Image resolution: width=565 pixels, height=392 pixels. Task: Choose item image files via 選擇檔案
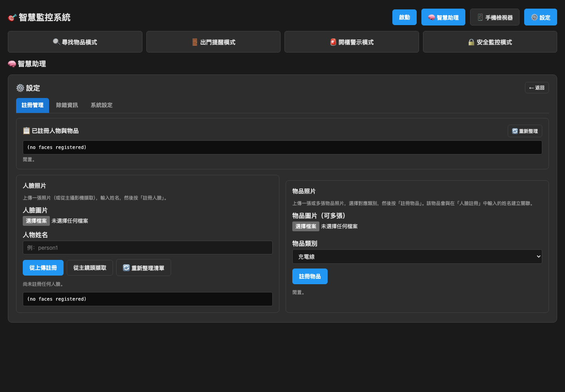tap(306, 226)
